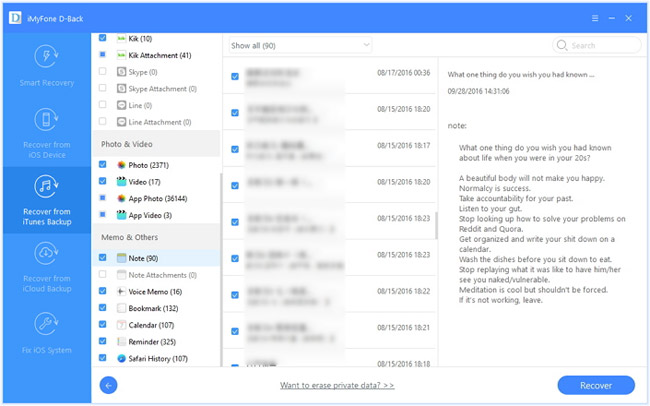This screenshot has width=650, height=406.
Task: Uncheck the note dated 08/15/2016 18:22
Action: coord(235,295)
